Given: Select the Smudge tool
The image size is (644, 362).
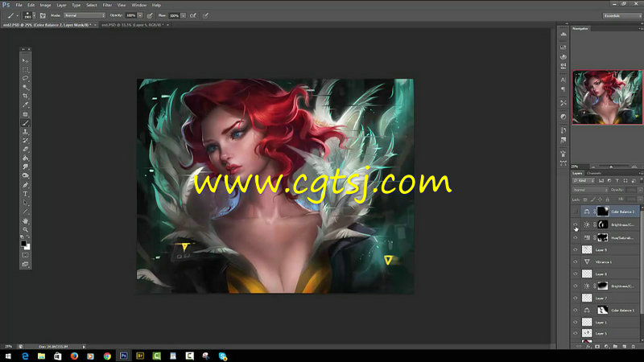Looking at the screenshot, I should coord(26,167).
